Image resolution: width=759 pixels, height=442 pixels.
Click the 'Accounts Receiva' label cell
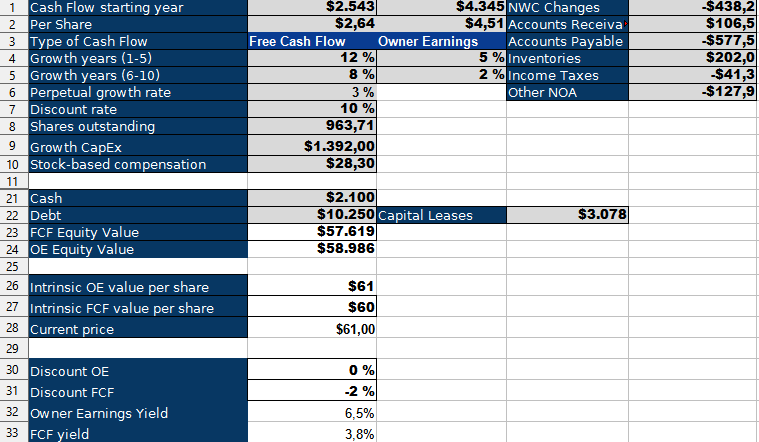(x=567, y=24)
